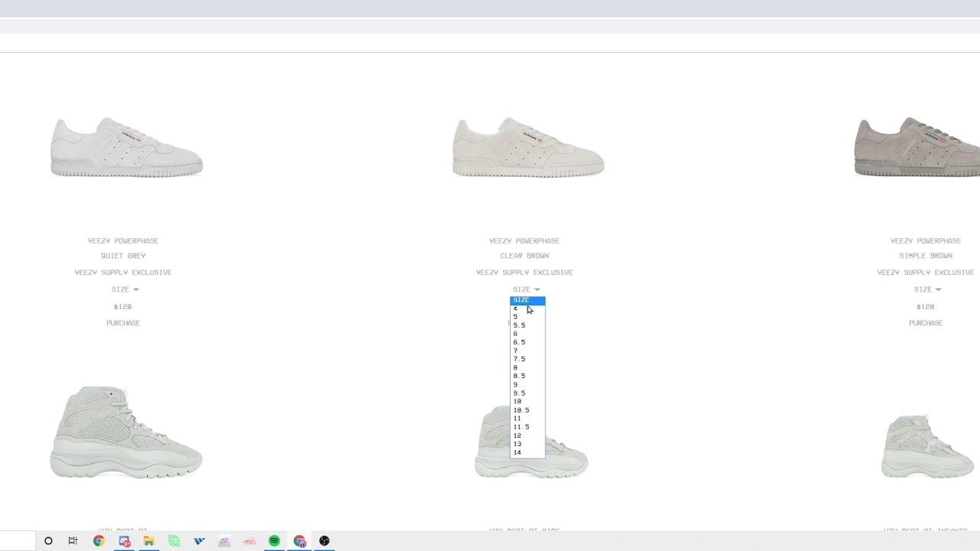The width and height of the screenshot is (980, 551).
Task: Click Yeezy Powerphase title above Quiet Grey
Action: coord(123,240)
